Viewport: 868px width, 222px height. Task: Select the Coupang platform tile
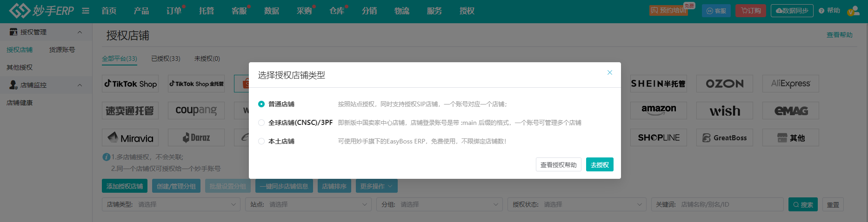196,111
